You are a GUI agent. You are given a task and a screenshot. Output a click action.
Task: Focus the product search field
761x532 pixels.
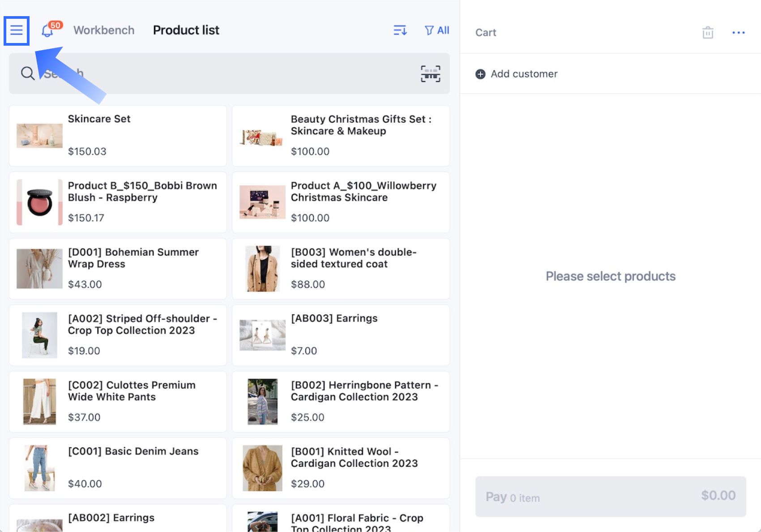pyautogui.click(x=224, y=73)
